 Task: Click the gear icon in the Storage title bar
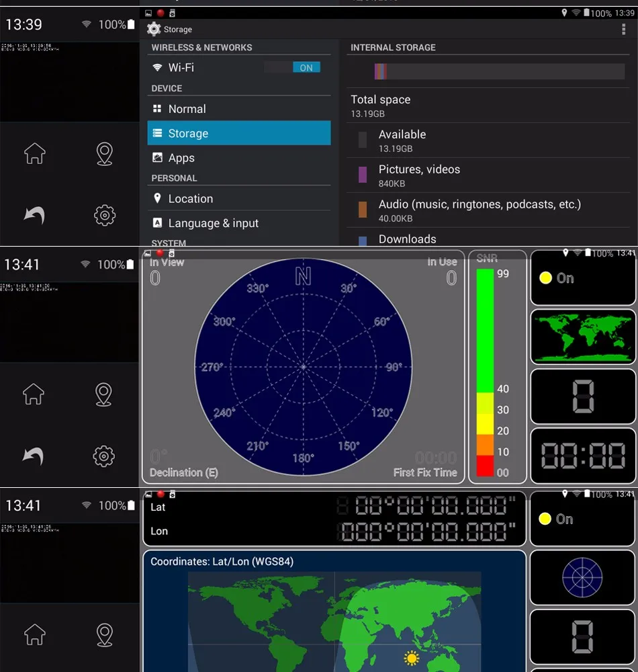tap(153, 29)
